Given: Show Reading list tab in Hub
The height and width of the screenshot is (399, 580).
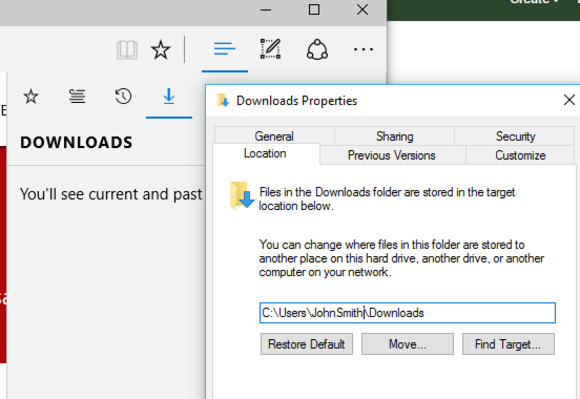Looking at the screenshot, I should [x=77, y=97].
